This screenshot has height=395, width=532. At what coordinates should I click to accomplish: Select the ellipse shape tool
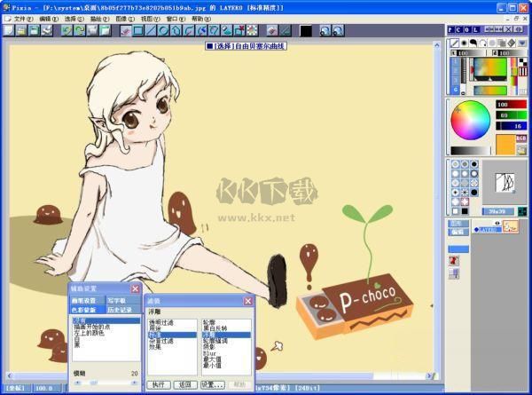[165, 30]
